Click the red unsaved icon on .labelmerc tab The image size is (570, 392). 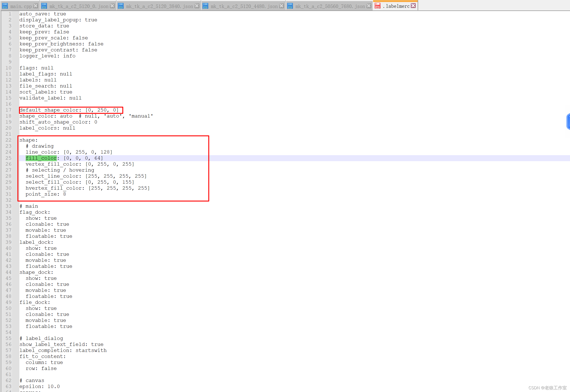pyautogui.click(x=378, y=6)
